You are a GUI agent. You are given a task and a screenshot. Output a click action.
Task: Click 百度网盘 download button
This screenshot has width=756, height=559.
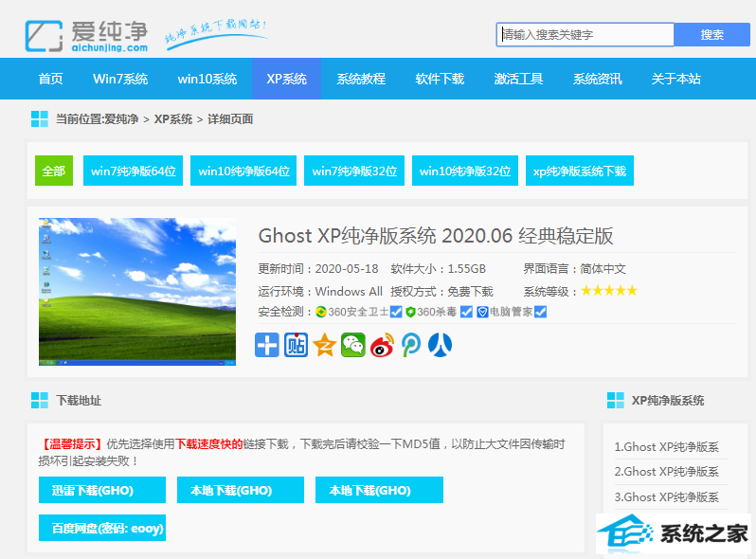(x=101, y=528)
